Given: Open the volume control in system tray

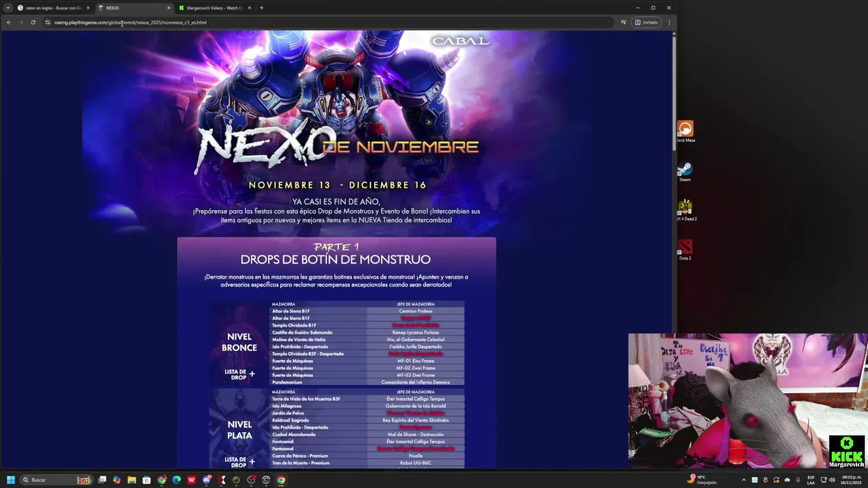Looking at the screenshot, I should (831, 480).
